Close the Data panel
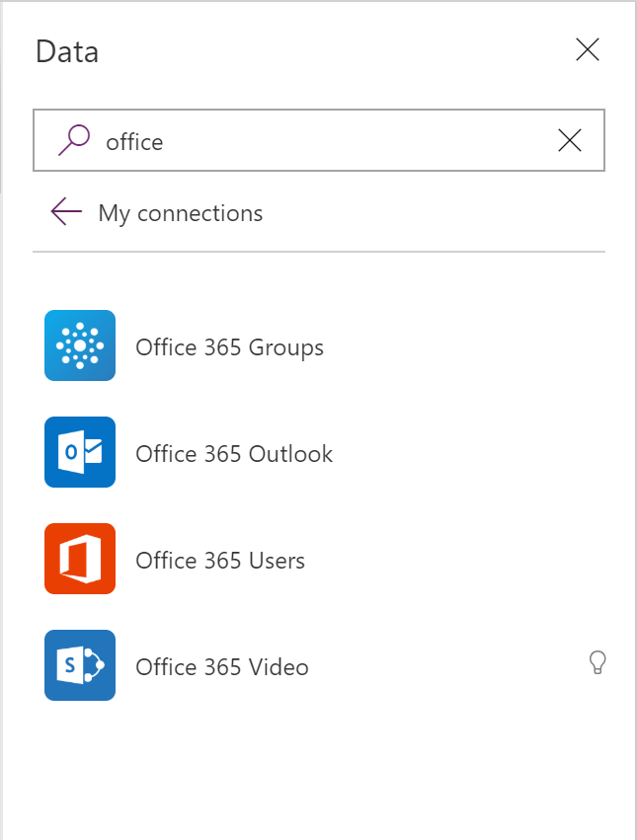Viewport: 637px width, 840px height. pyautogui.click(x=588, y=49)
